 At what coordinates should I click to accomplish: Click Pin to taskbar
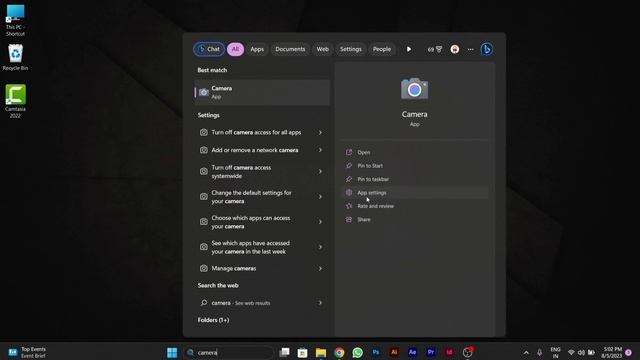(416, 179)
